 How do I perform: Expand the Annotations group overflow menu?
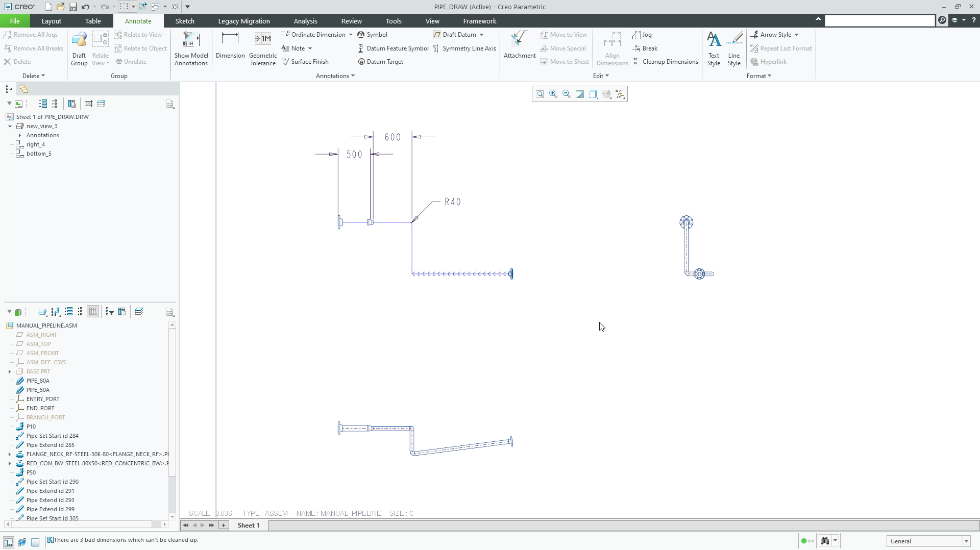(x=335, y=76)
